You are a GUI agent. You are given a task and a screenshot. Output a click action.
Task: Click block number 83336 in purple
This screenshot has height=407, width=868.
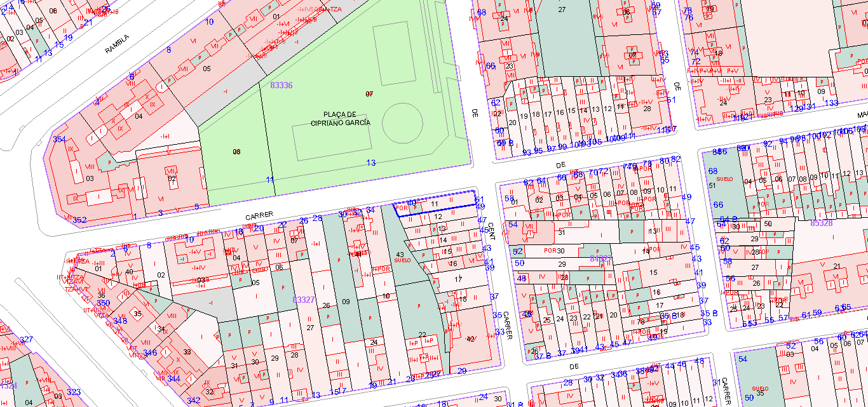[x=281, y=84]
